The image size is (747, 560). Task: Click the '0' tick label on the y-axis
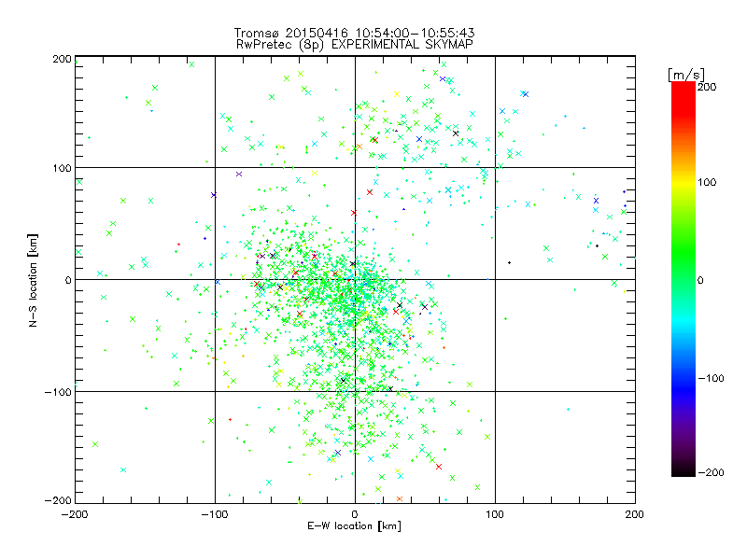pyautogui.click(x=68, y=280)
